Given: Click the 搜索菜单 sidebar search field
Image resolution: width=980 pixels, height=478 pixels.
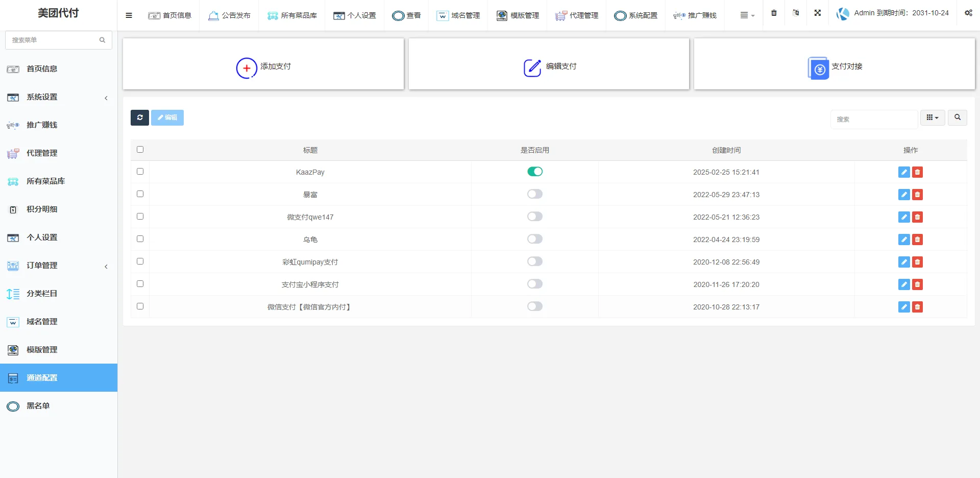Looking at the screenshot, I should coord(54,40).
